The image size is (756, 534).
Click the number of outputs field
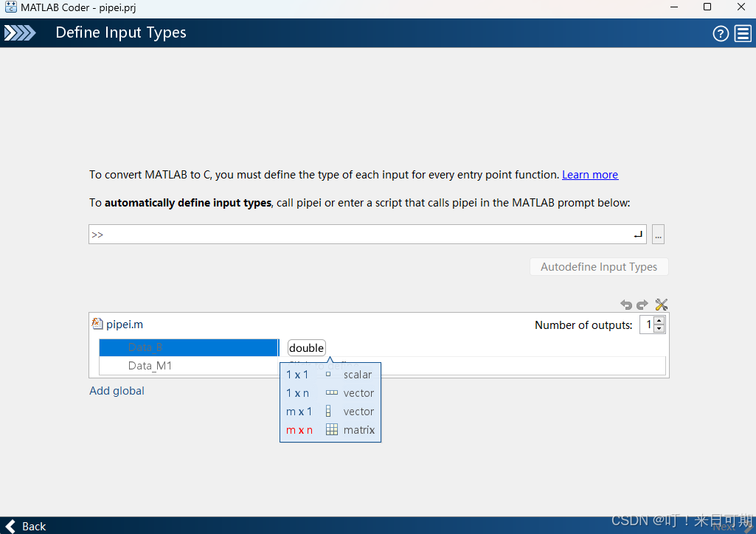pos(647,325)
